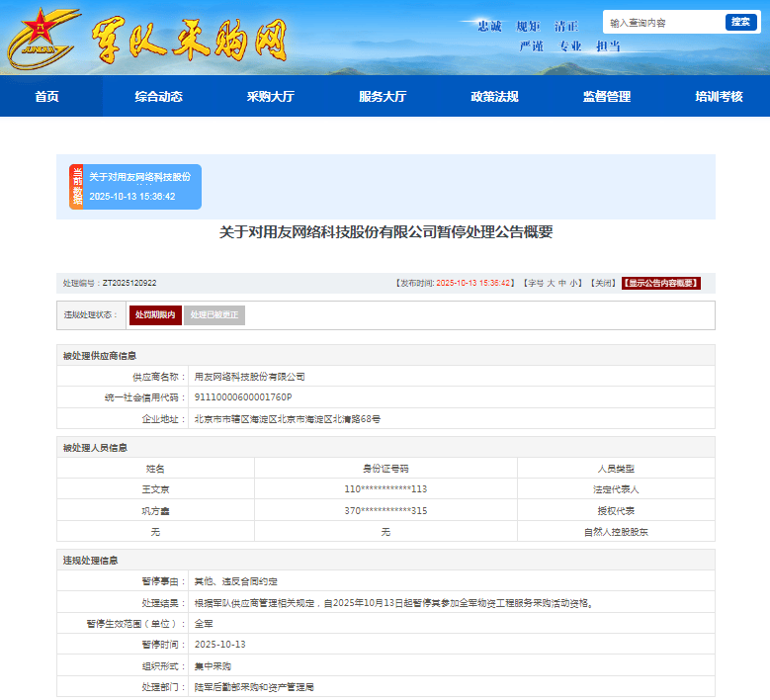The width and height of the screenshot is (770, 700).
Task: Open the 监督管理 navigation item
Action: [607, 97]
